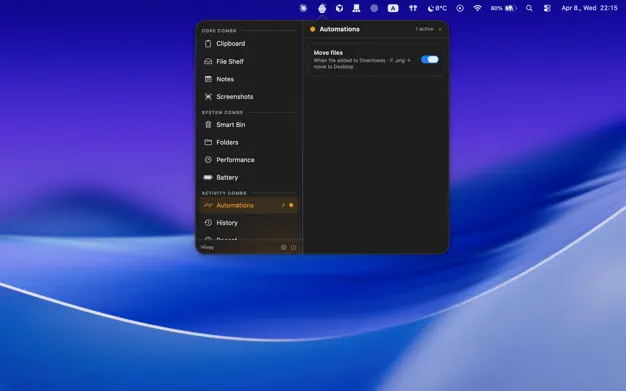Open the Screenshots comb
The image size is (626, 391).
point(248,97)
